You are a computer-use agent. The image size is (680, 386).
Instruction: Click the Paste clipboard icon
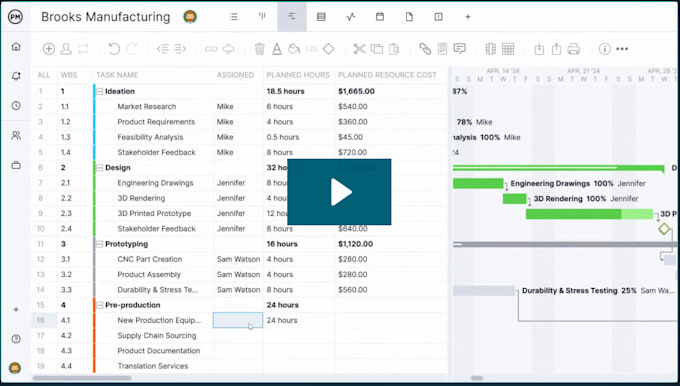point(394,49)
